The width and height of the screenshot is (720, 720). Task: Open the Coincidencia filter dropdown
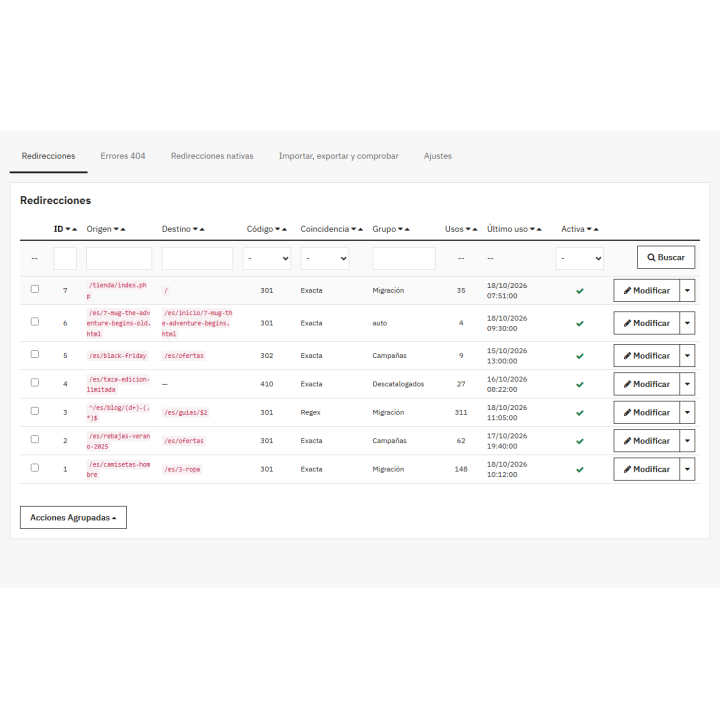pyautogui.click(x=325, y=258)
